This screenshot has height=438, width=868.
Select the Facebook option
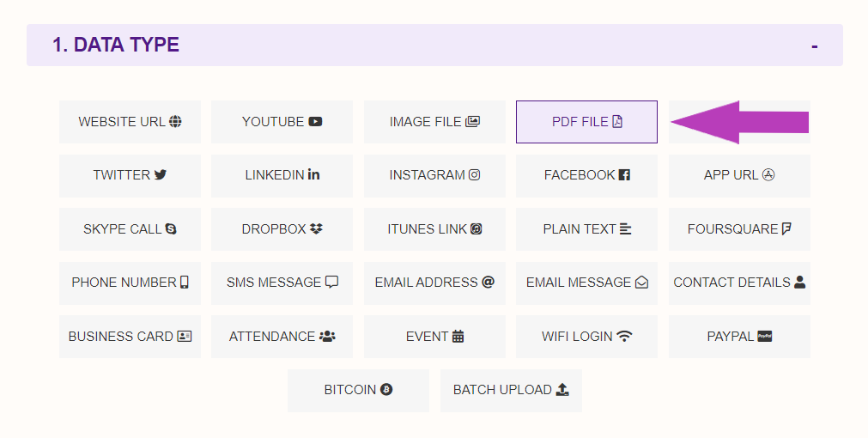coord(586,175)
